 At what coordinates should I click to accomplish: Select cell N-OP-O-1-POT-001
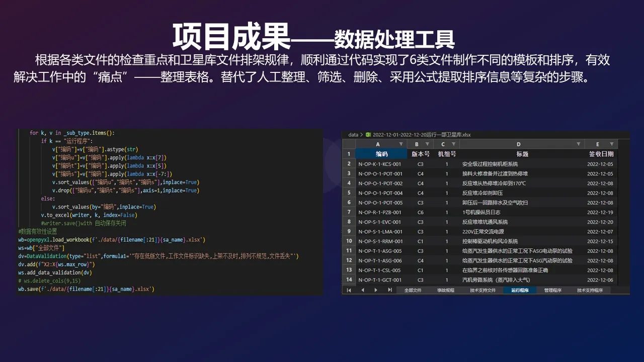pyautogui.click(x=381, y=173)
